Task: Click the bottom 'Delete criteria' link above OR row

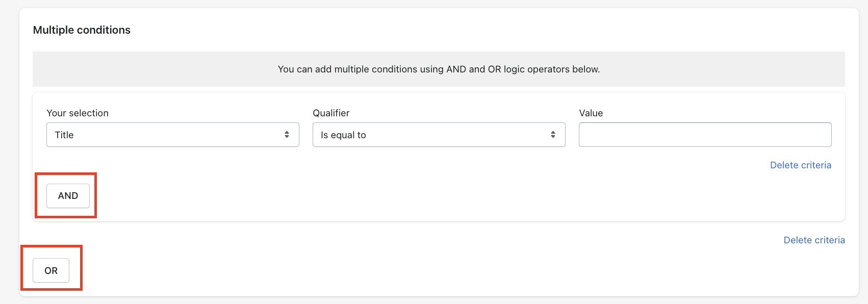Action: coord(814,240)
